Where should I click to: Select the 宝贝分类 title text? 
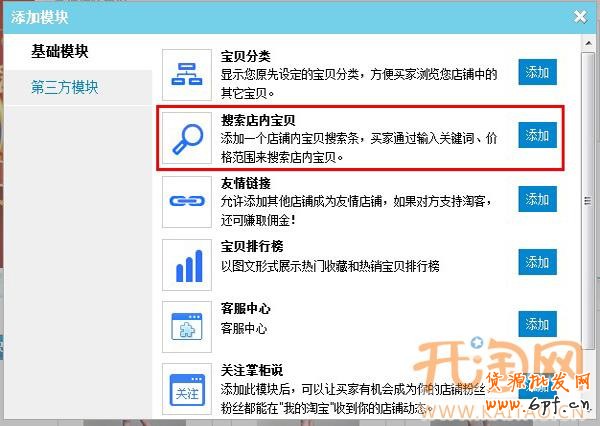click(x=245, y=56)
